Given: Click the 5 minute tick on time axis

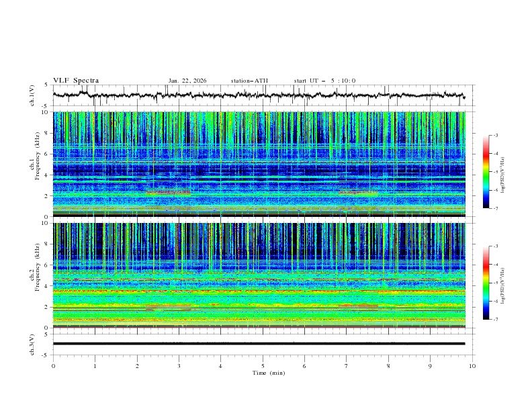Looking at the screenshot, I should (263, 365).
